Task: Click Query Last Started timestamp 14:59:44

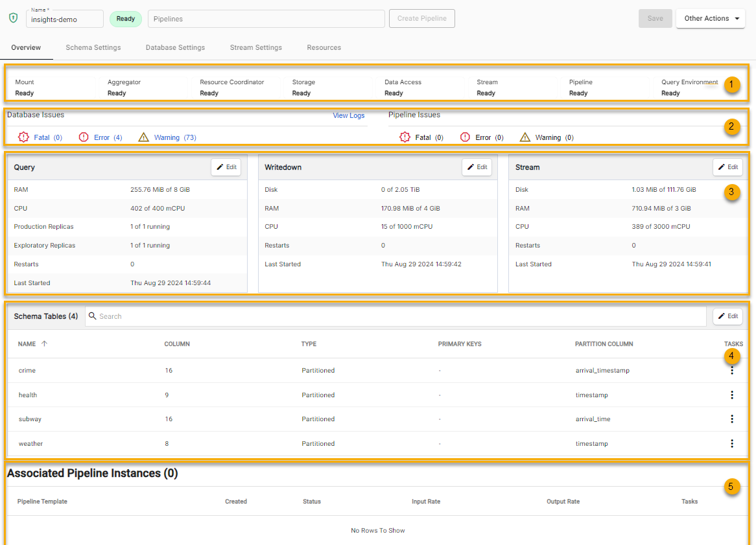Action: (170, 283)
